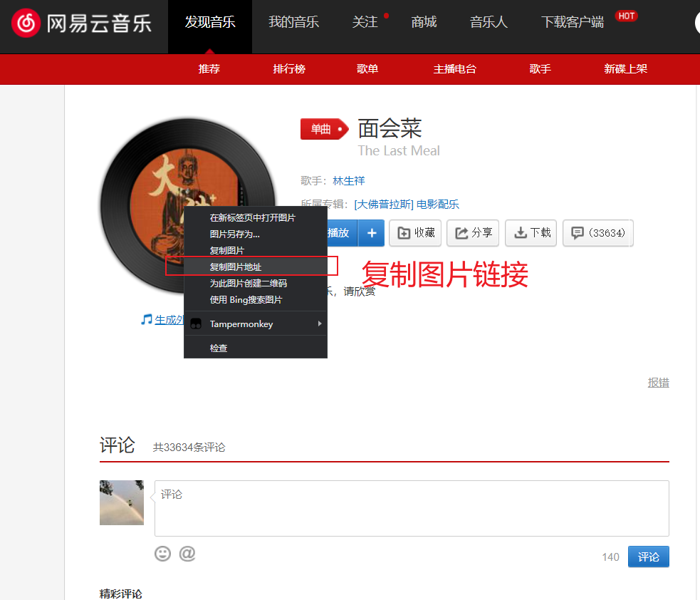Click the 140 character counter
The height and width of the screenshot is (600, 700).
coord(610,557)
